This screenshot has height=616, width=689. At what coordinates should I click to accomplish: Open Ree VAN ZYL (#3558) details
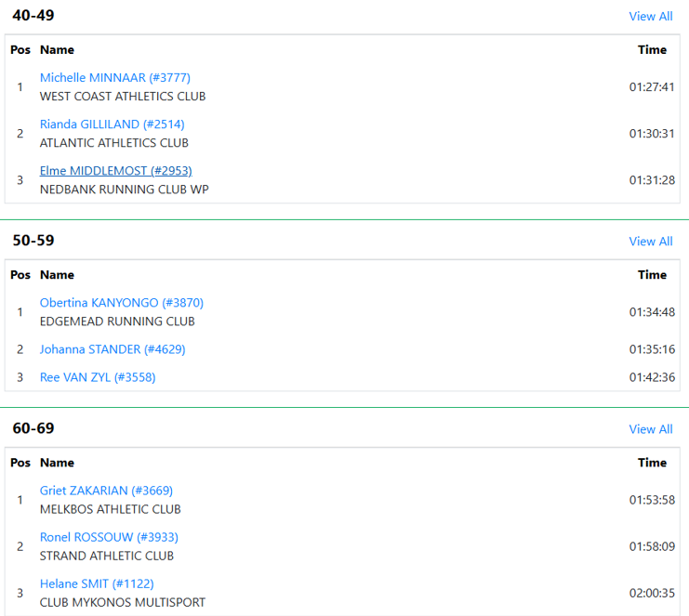[98, 377]
